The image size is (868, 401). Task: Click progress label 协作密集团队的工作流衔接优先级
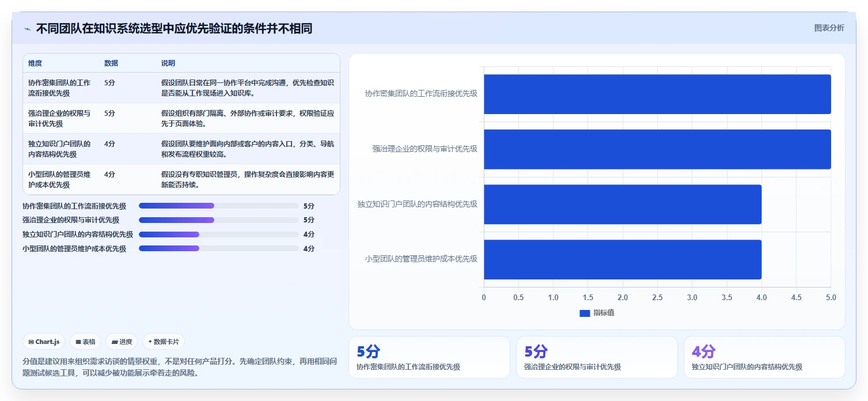click(x=74, y=206)
